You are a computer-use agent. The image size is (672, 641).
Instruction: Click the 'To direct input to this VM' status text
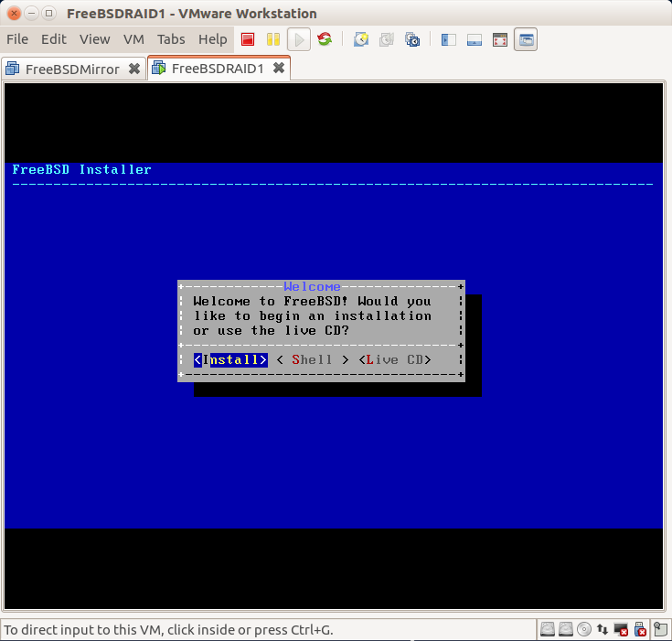coord(168,630)
